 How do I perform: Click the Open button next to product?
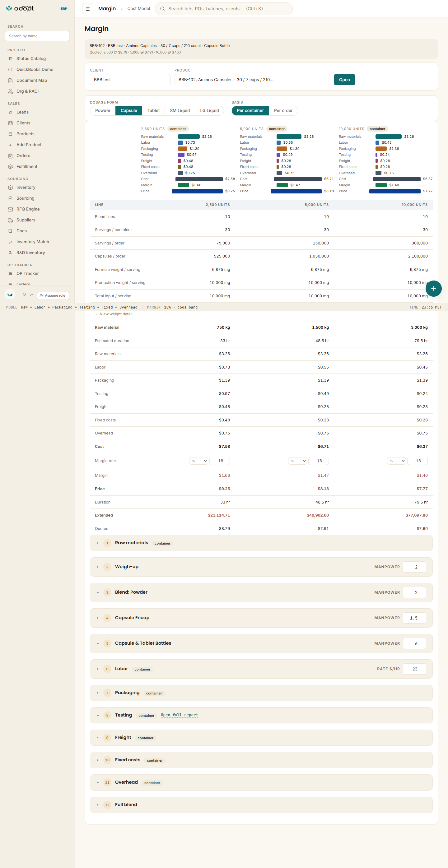pyautogui.click(x=344, y=80)
